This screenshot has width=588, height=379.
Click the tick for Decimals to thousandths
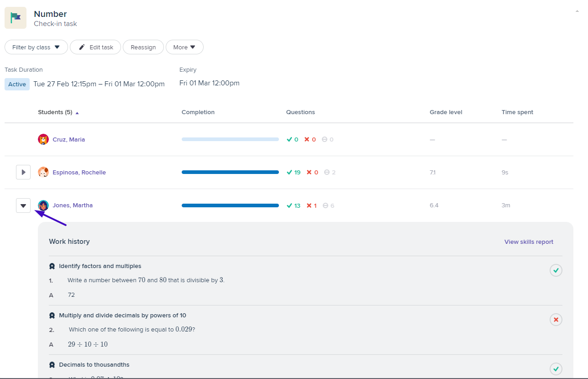[556, 369]
